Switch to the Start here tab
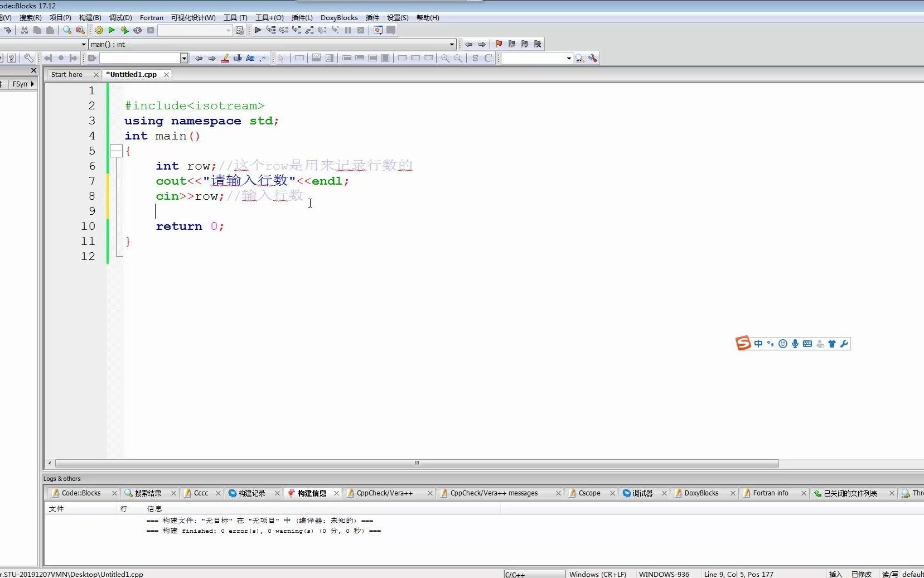924x578 pixels. pos(68,74)
